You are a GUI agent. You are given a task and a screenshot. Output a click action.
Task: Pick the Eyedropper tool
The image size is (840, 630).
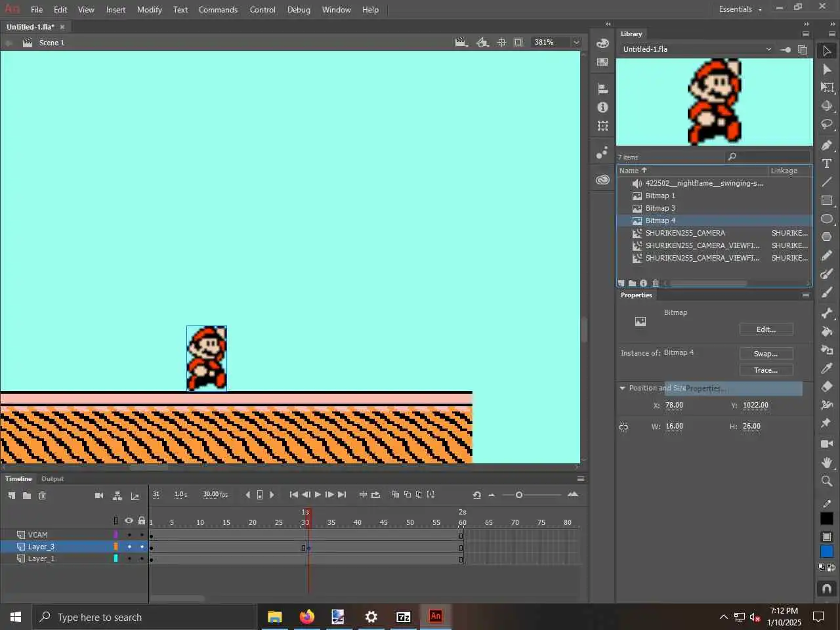click(827, 368)
